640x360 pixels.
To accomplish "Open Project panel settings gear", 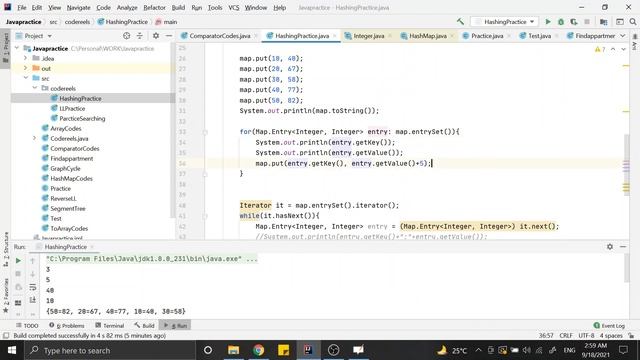I will coord(156,36).
